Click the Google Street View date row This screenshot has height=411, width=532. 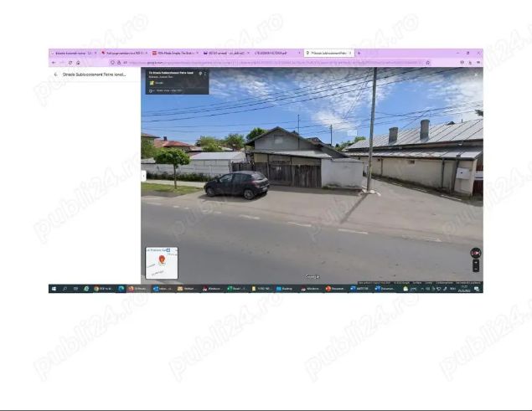pyautogui.click(x=166, y=90)
